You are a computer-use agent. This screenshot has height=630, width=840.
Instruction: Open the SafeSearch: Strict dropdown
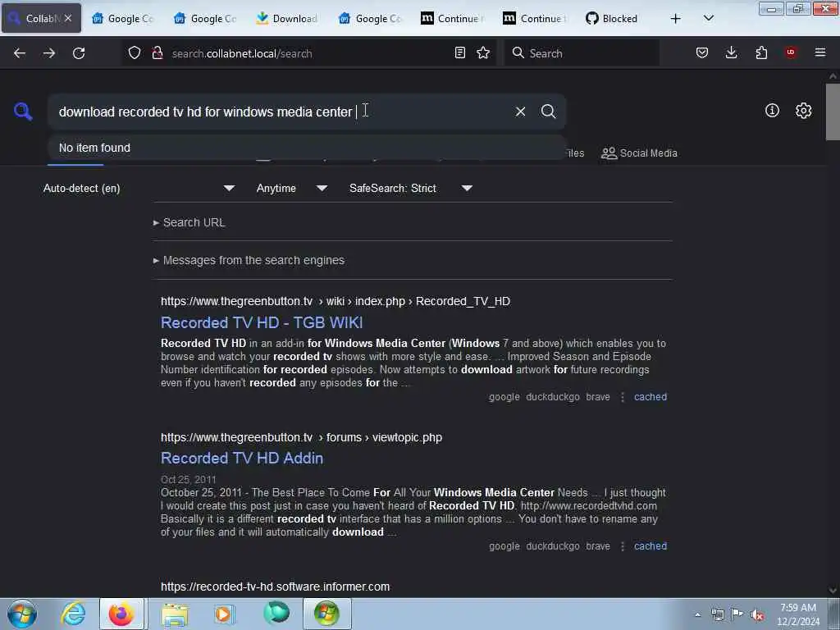coord(411,188)
